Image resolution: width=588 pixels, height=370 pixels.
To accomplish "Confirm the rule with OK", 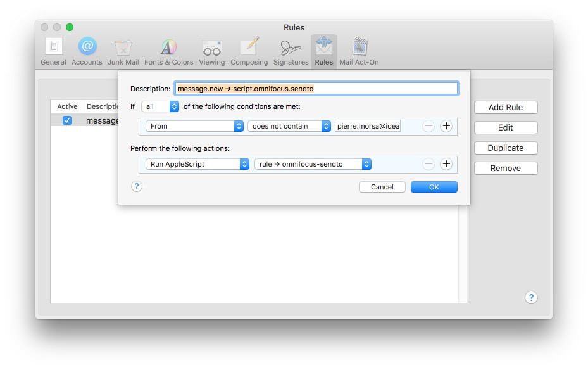I will [434, 187].
